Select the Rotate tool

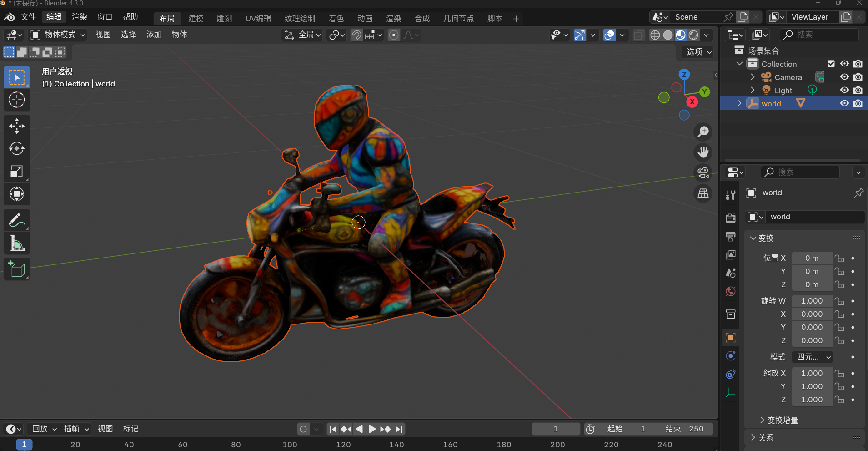pos(17,149)
